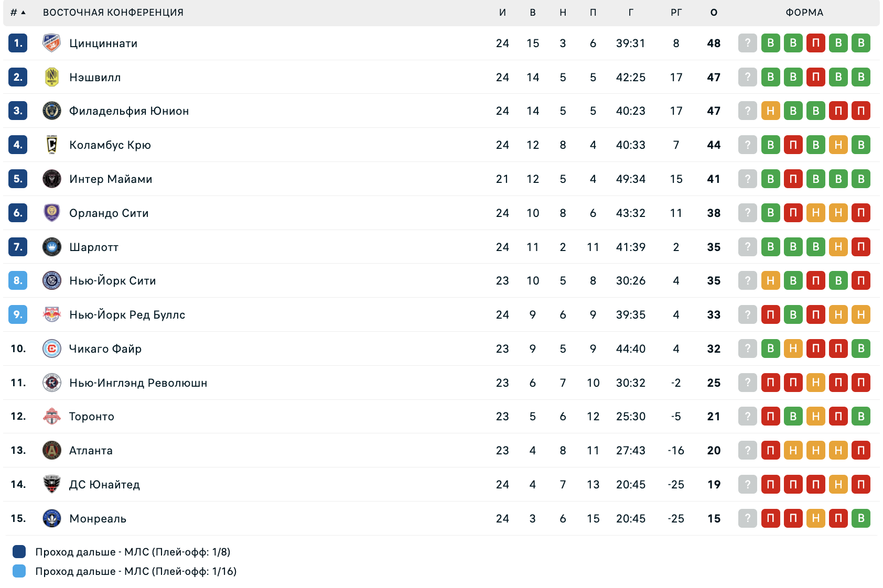This screenshot has width=883, height=588.
Task: Select the Коламбус Крю team logo
Action: (51, 145)
